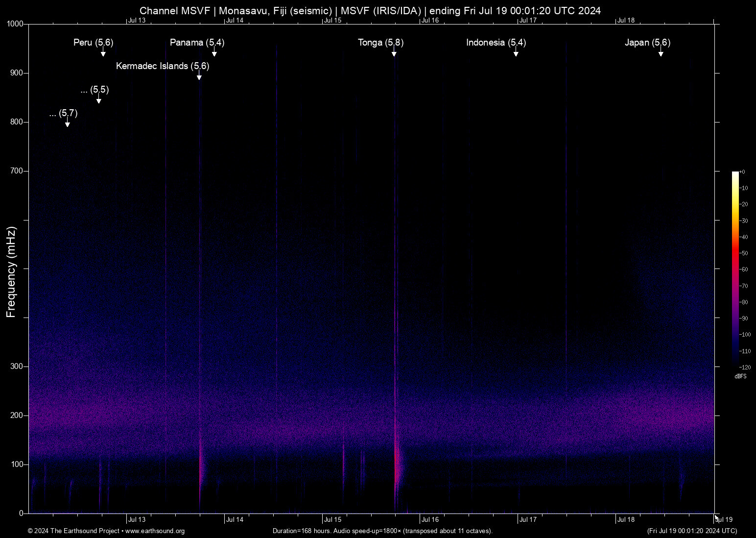Click 'Jul 19' on the bottom time axis

(724, 520)
